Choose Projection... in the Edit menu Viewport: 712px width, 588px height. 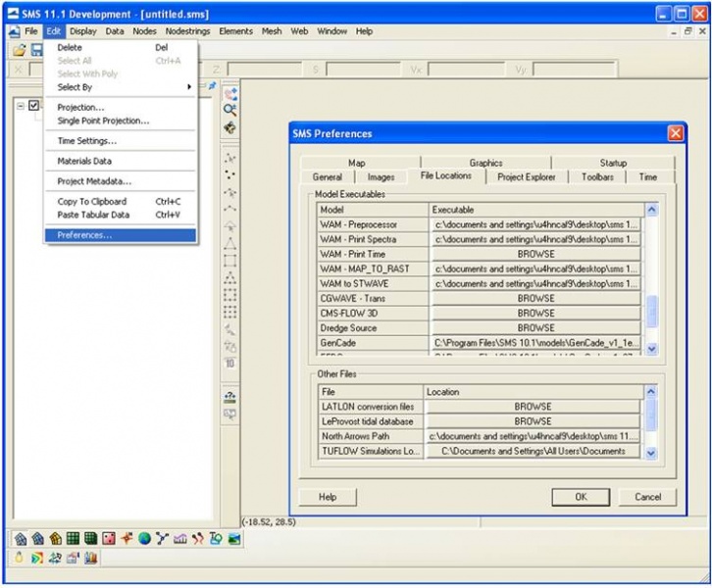pyautogui.click(x=121, y=108)
